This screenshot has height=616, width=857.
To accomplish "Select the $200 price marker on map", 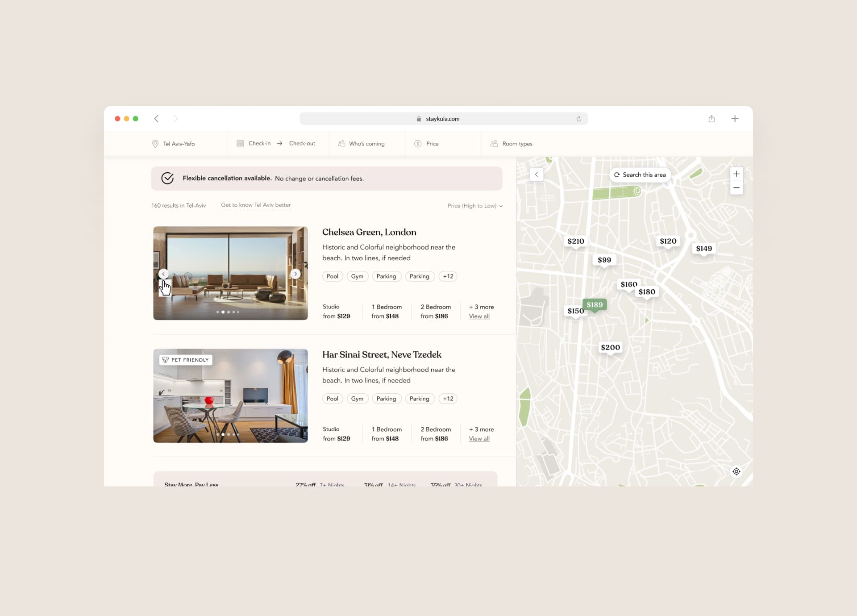I will [610, 348].
